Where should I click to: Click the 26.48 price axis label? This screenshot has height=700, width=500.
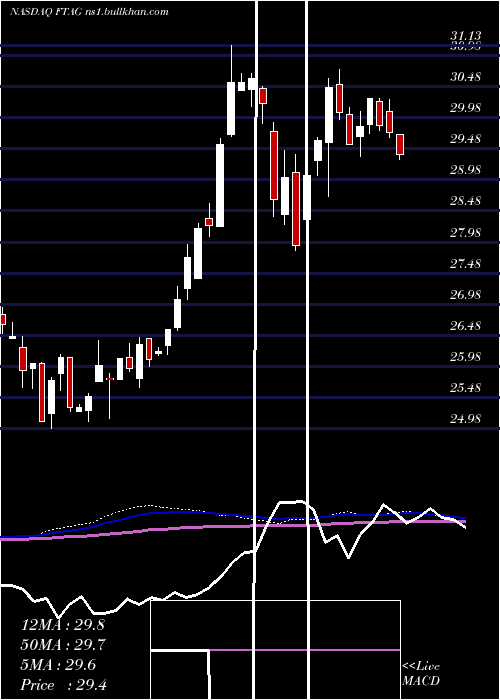point(466,325)
